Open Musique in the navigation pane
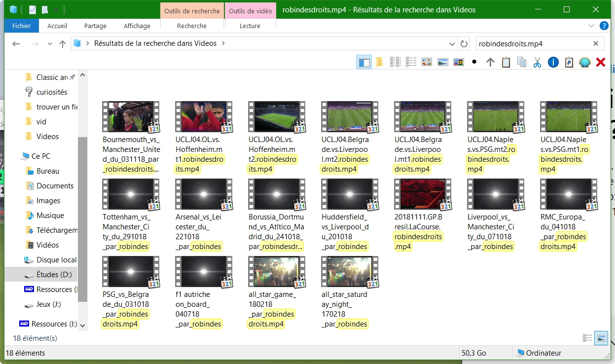 50,215
